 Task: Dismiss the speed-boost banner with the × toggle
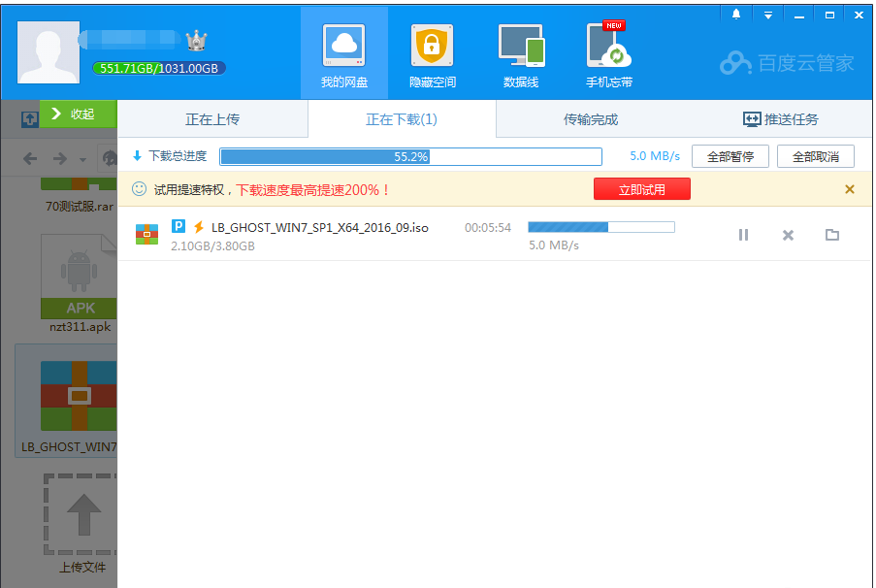point(851,190)
